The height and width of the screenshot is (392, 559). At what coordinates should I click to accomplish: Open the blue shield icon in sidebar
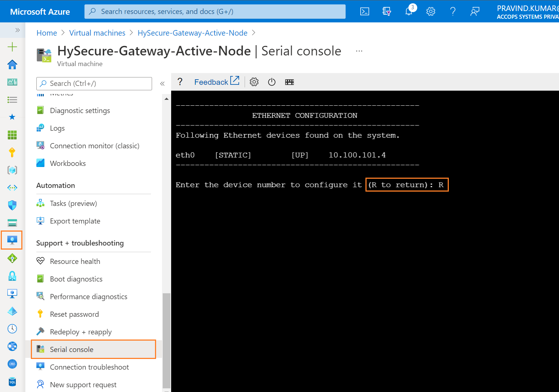pos(12,205)
